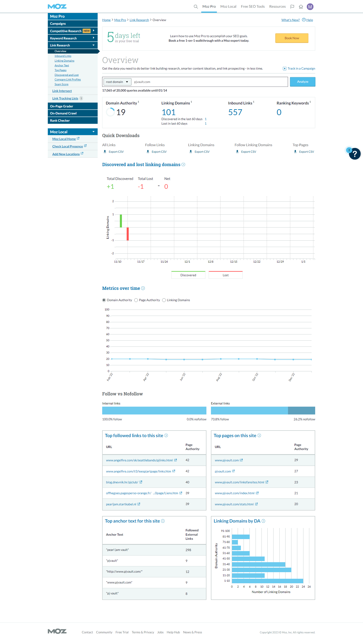The width and height of the screenshot is (363, 644).
Task: Open Terms & Privacy footer link
Action: coord(143,632)
